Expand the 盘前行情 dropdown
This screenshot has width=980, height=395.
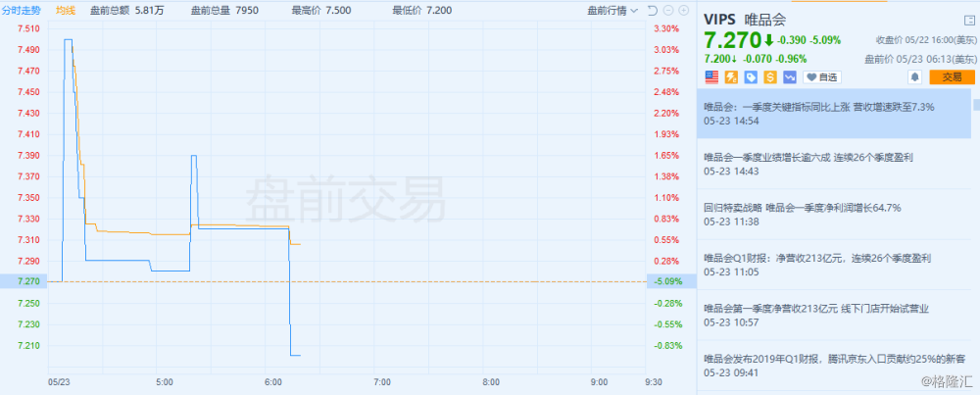pos(612,11)
